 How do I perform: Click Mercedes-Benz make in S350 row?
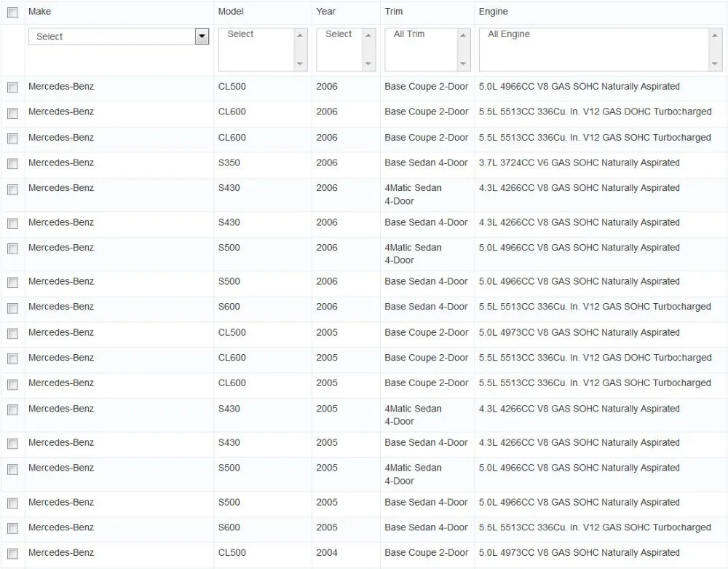61,162
